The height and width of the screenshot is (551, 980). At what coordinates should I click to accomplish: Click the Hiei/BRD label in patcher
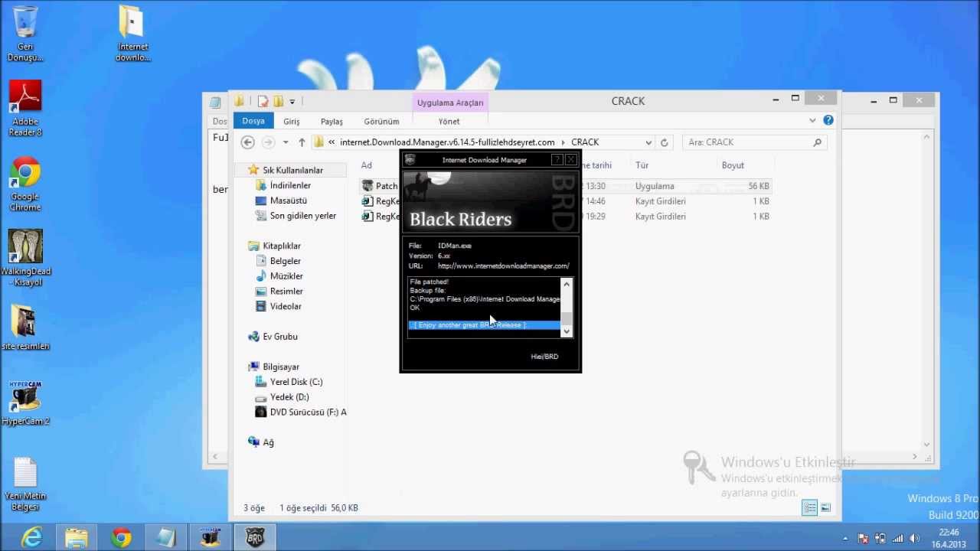coord(544,357)
